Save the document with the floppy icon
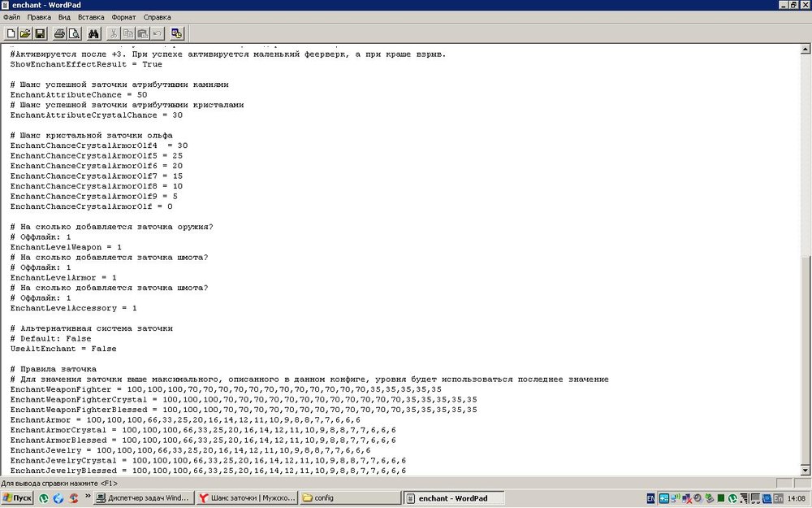This screenshot has height=508, width=812. [x=40, y=33]
